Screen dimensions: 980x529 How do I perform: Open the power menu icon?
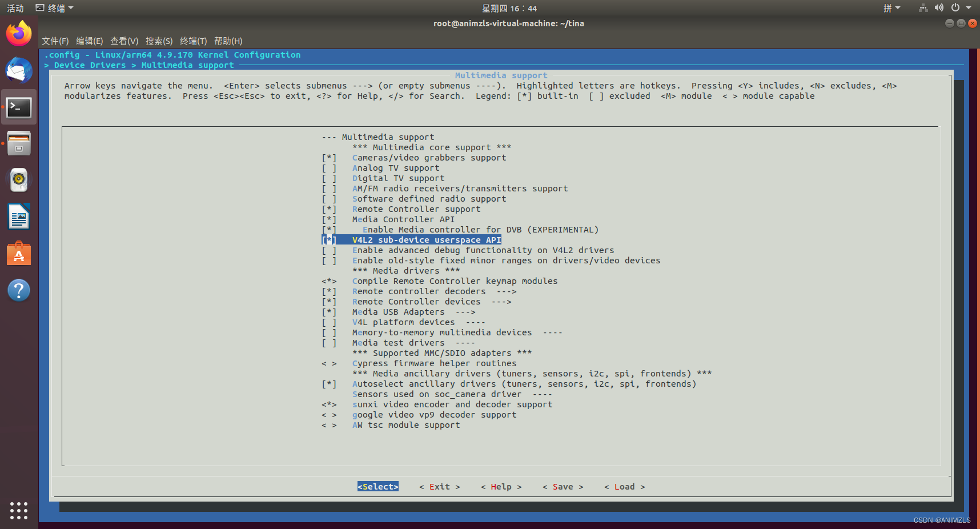[955, 8]
